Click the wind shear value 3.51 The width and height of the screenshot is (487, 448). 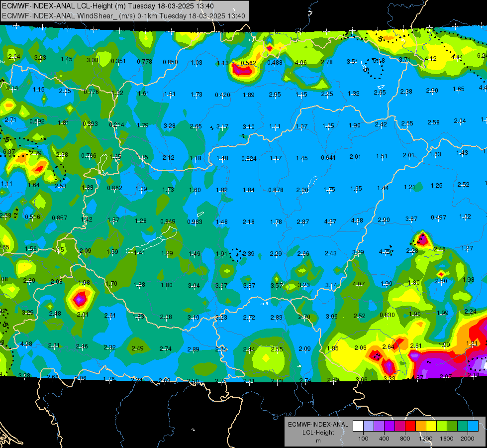tap(353, 62)
